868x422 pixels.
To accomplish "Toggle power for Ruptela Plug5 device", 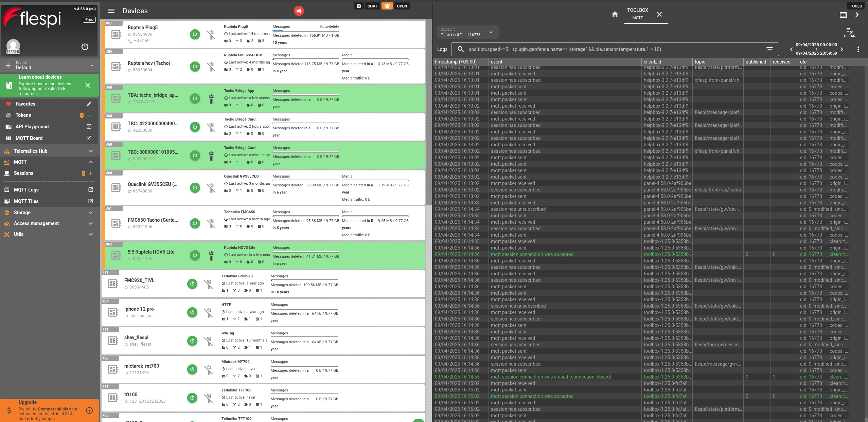I will (195, 34).
